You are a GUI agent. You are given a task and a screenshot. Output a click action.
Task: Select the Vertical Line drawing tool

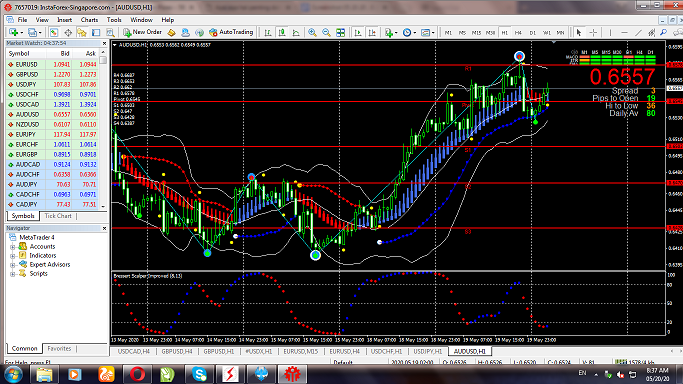coord(610,32)
